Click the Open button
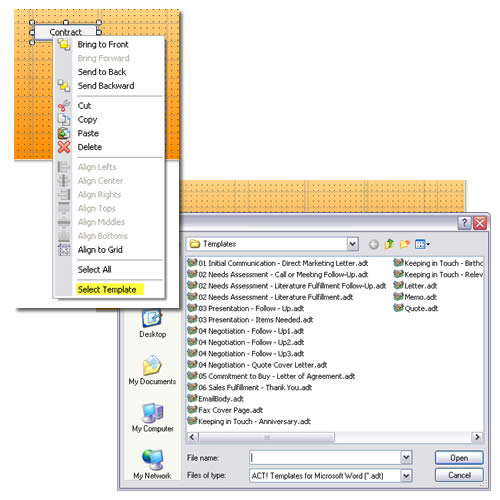 [x=459, y=458]
